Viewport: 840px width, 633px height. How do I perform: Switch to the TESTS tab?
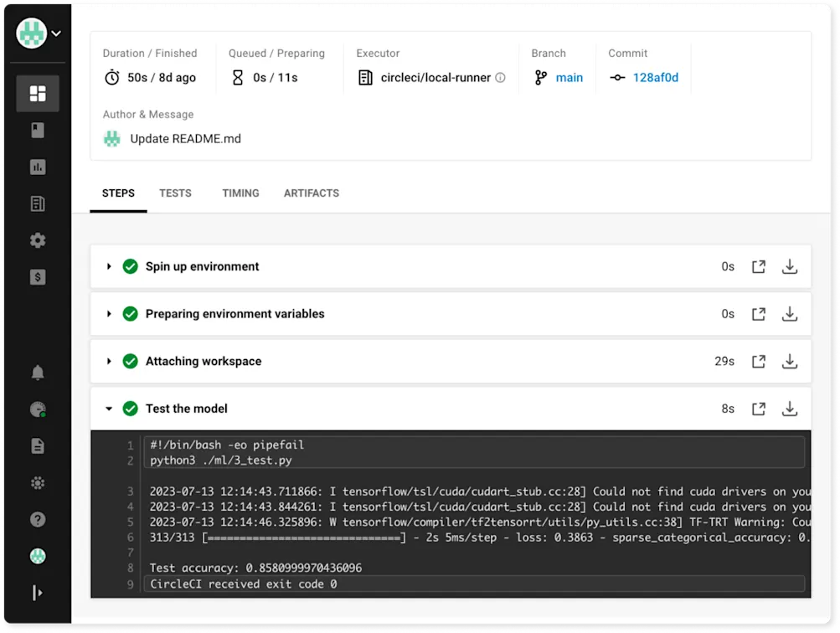tap(175, 193)
